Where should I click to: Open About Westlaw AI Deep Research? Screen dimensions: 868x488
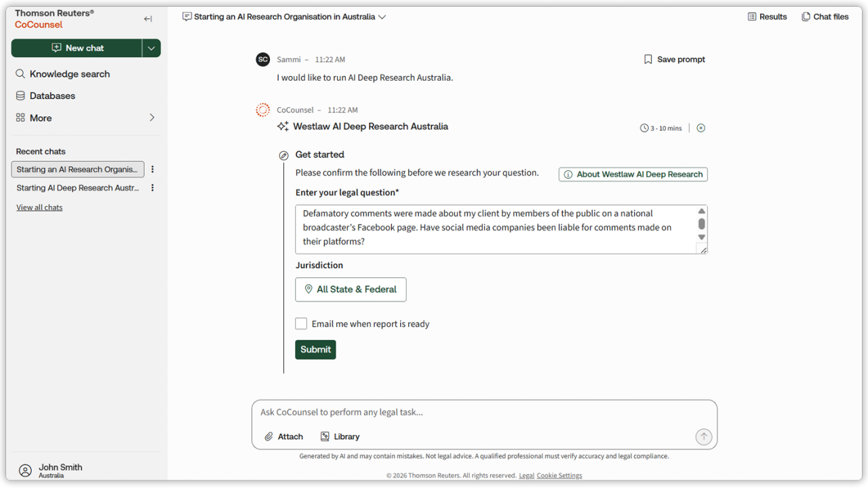[633, 174]
